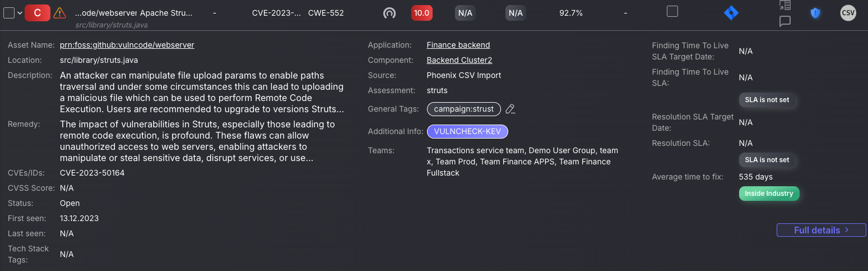Toggle the unchecked box beside the Jira icon
868x271 pixels.
[672, 11]
